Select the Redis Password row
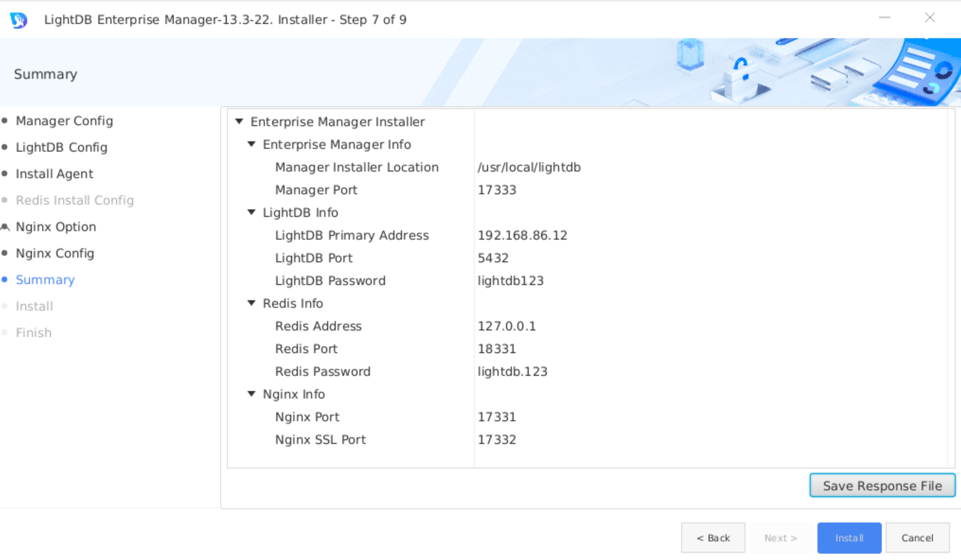The height and width of the screenshot is (560, 961). tap(587, 371)
